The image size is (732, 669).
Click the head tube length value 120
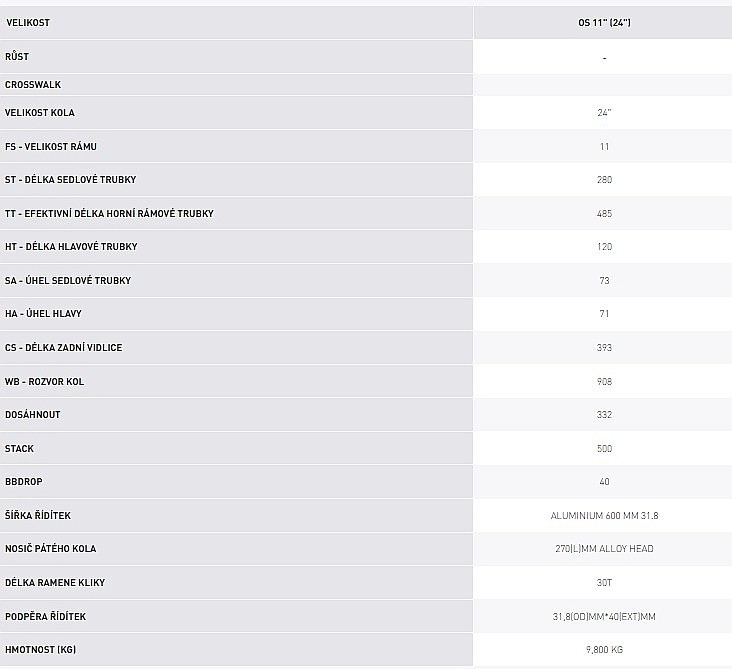[604, 247]
